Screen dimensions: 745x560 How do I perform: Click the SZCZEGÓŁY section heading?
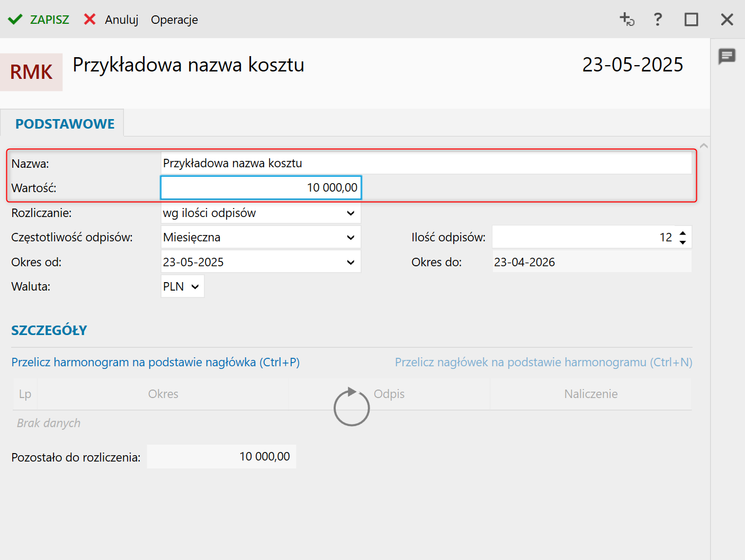(x=49, y=330)
